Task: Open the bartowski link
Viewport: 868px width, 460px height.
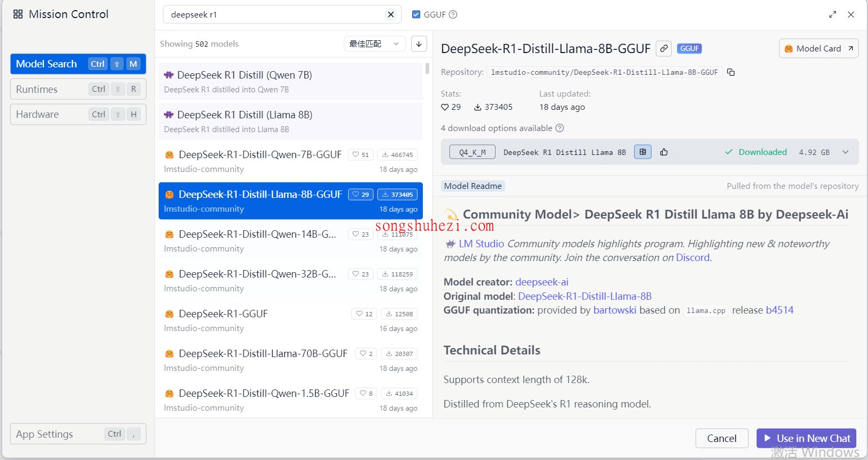Action: coord(614,310)
